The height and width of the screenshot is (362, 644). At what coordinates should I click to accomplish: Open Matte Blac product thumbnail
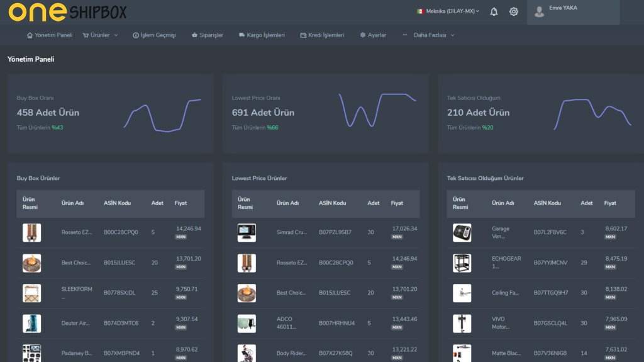click(x=462, y=353)
